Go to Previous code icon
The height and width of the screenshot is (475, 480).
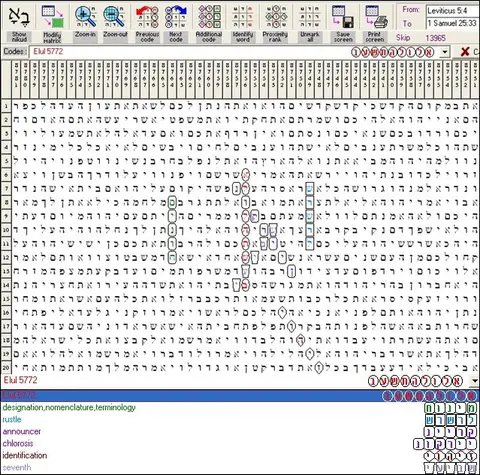[x=147, y=16]
